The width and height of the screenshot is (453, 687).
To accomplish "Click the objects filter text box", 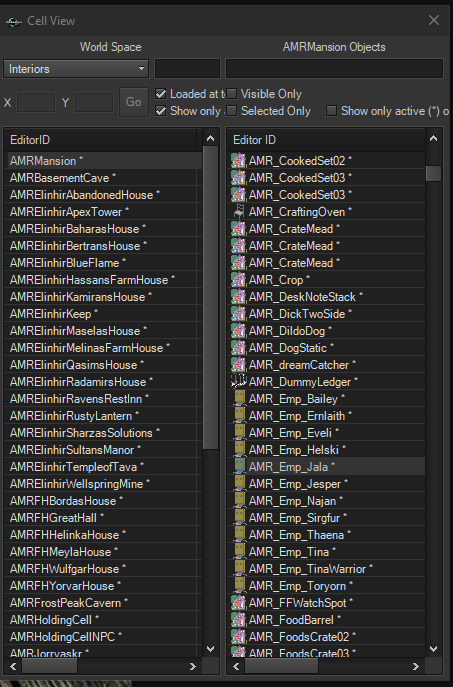I will [334, 69].
